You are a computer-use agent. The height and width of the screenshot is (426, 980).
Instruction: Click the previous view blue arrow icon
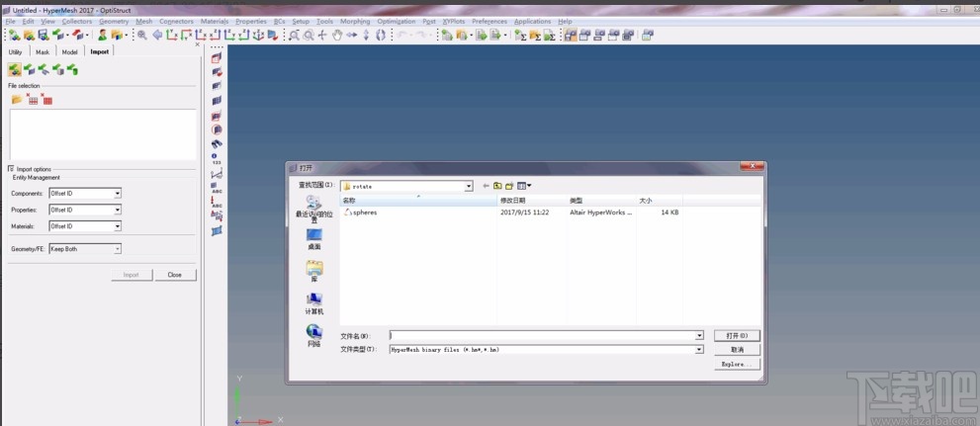click(157, 35)
